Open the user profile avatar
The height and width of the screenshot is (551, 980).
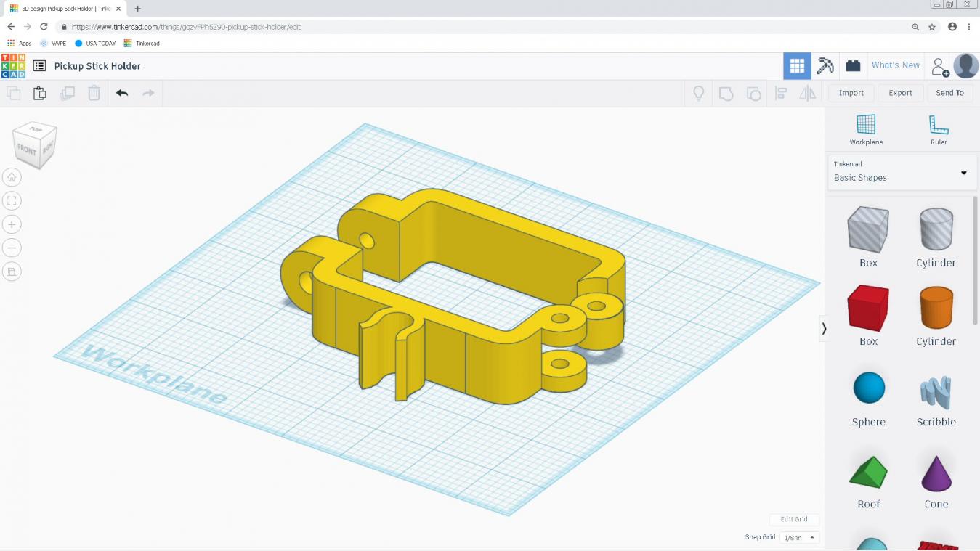click(x=966, y=66)
